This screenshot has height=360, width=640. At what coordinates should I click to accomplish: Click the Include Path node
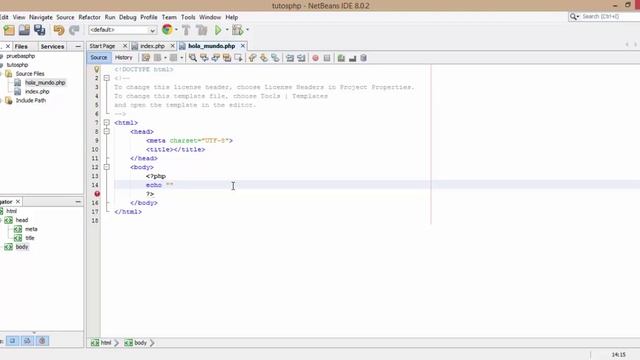pyautogui.click(x=31, y=100)
